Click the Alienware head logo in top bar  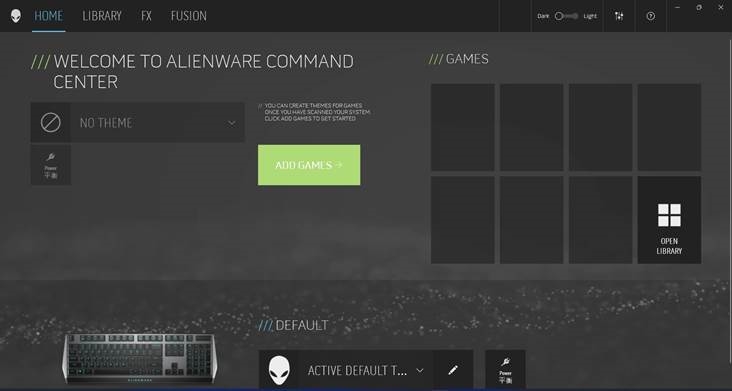[16, 16]
